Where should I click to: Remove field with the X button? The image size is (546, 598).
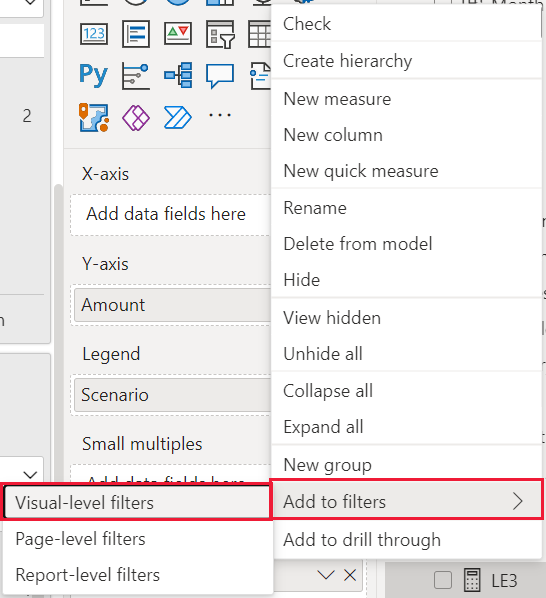coord(350,575)
